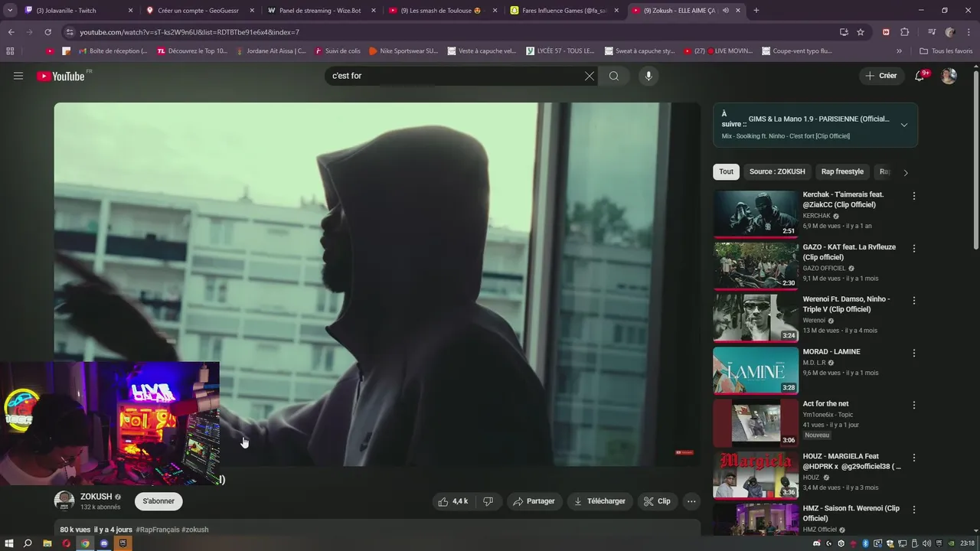Go to the YouTube home logo
The height and width of the screenshot is (551, 980).
(x=63, y=76)
